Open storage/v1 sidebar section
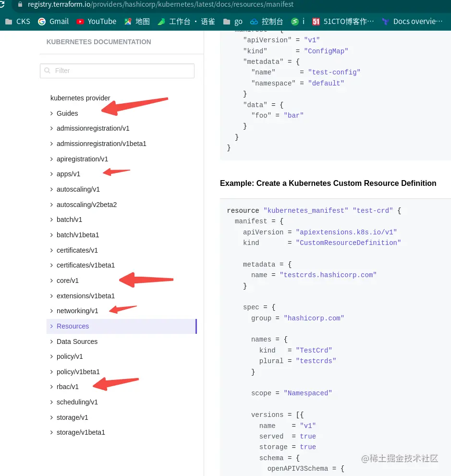Screen dimensions: 451x476 [72, 417]
